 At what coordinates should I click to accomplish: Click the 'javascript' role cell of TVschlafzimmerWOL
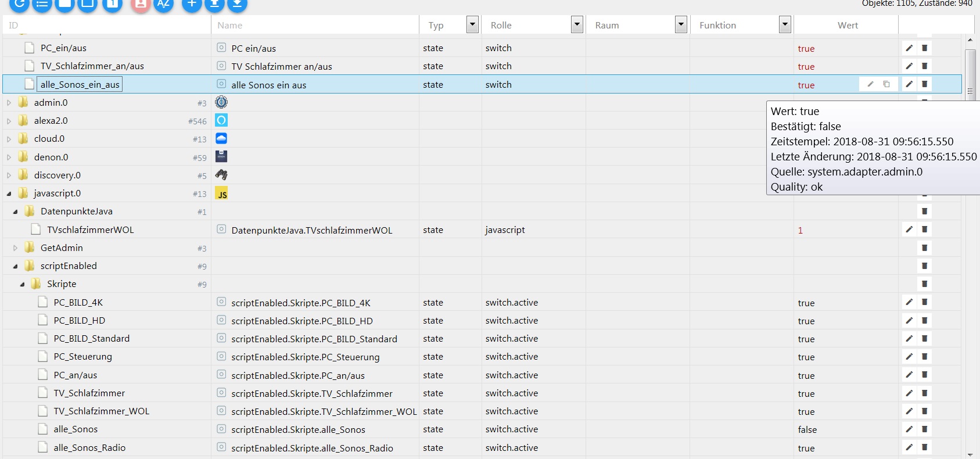click(x=505, y=229)
